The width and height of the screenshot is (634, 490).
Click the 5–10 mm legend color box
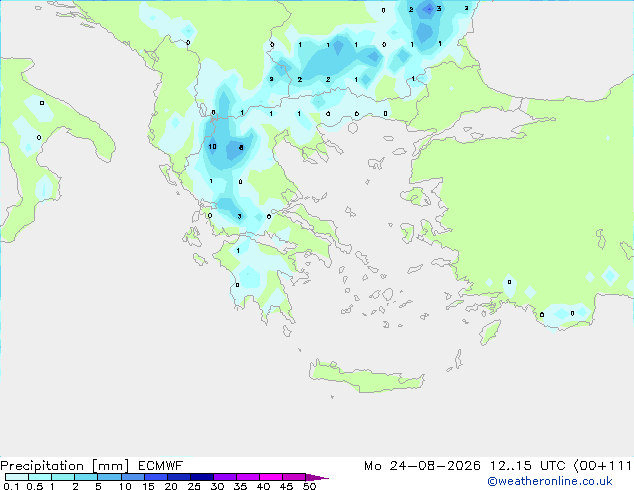point(109,477)
